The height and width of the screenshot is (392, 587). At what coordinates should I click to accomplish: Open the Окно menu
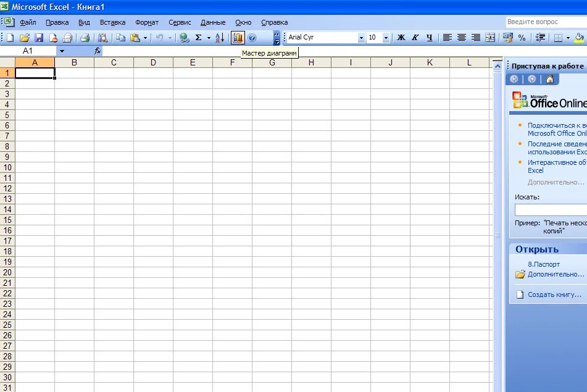(243, 22)
